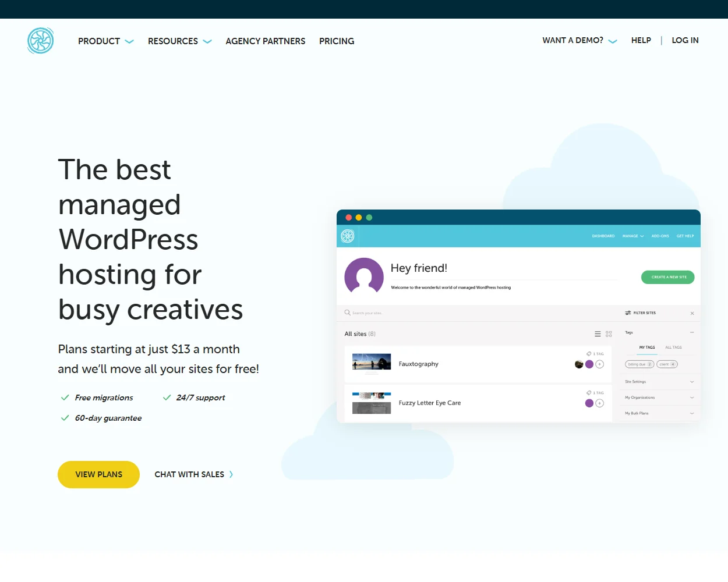This screenshot has height=582, width=728.
Task: Dismiss the filter sidebar with the X icon
Action: (x=692, y=313)
